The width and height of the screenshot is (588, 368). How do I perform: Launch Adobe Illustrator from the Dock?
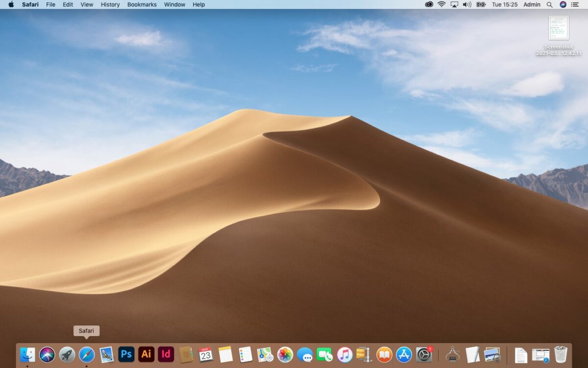tap(146, 354)
